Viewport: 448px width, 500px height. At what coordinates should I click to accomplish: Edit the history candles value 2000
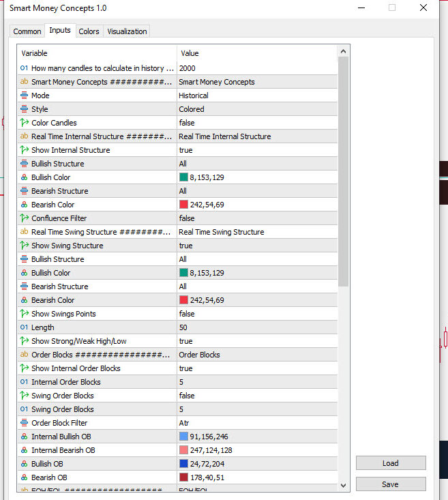[257, 68]
